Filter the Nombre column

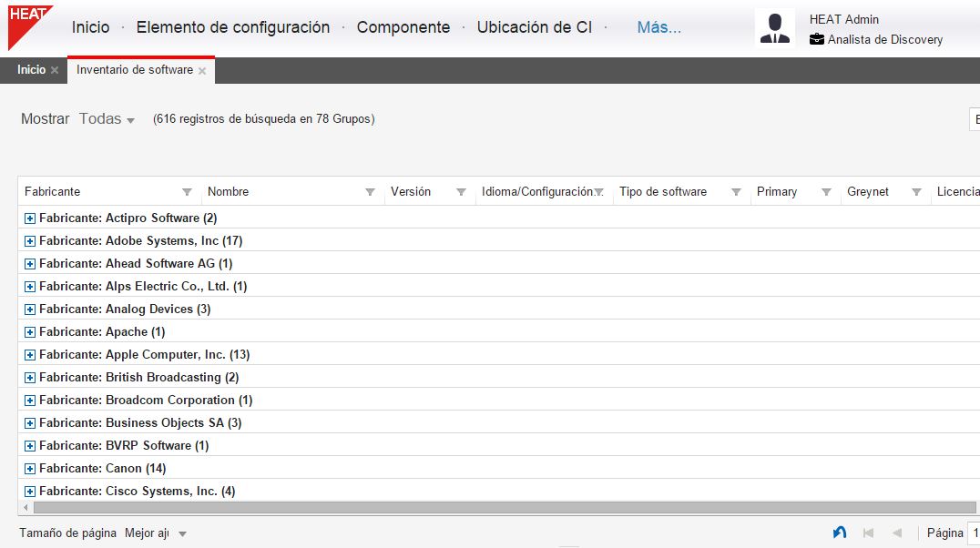coord(370,192)
